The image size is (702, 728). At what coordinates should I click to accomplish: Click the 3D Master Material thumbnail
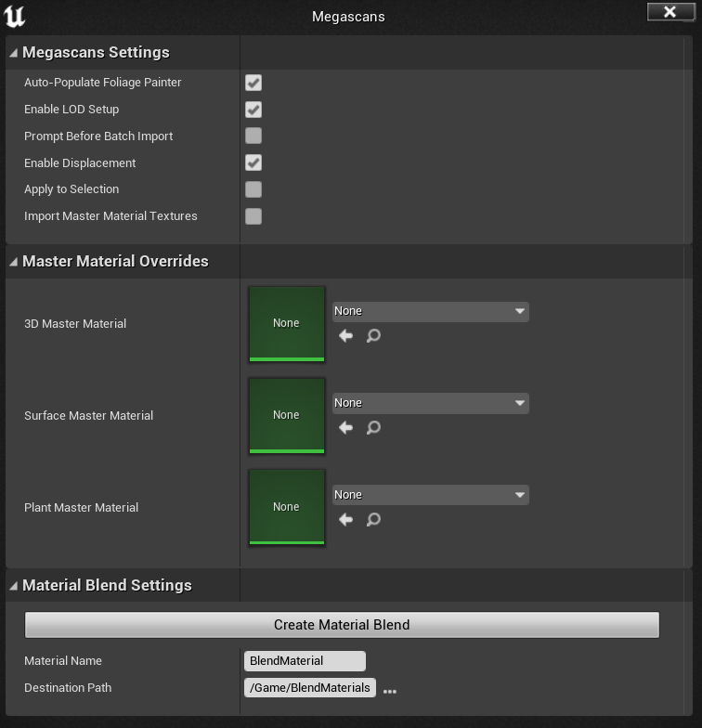pyautogui.click(x=286, y=323)
